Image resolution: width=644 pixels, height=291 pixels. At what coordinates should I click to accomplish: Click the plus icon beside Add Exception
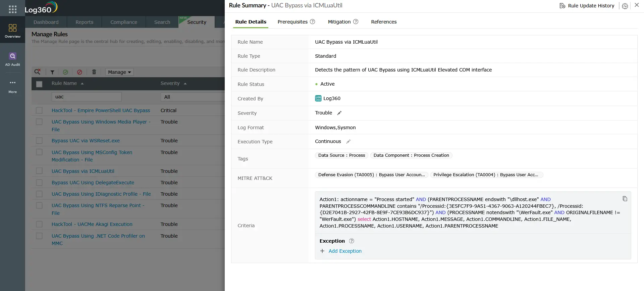click(322, 251)
